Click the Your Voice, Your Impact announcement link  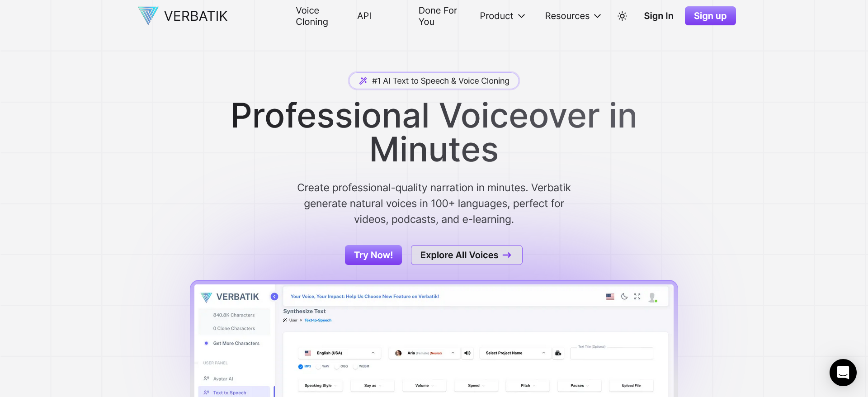coord(364,297)
